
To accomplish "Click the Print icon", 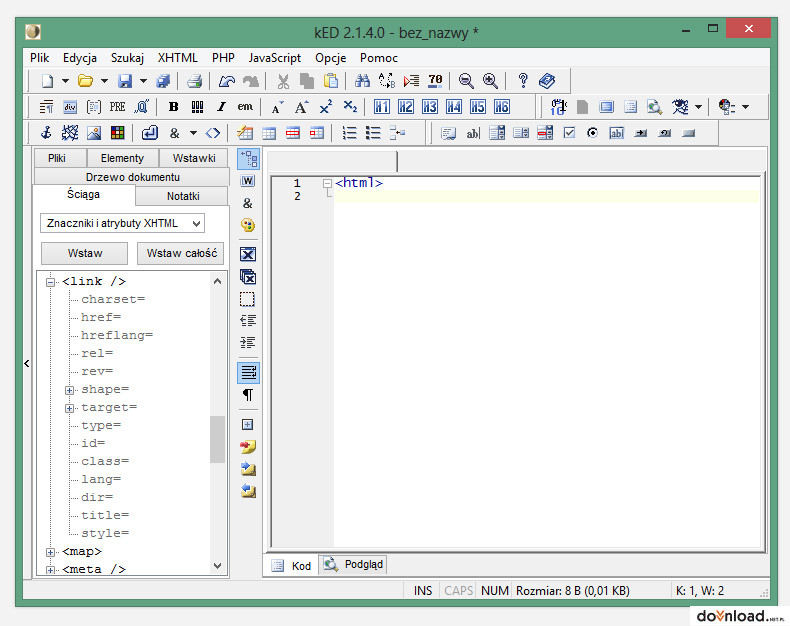I will point(194,81).
